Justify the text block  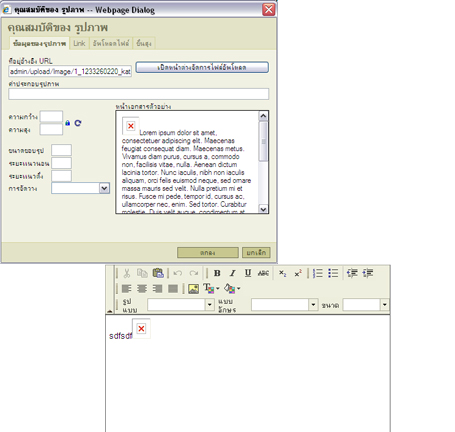[173, 289]
